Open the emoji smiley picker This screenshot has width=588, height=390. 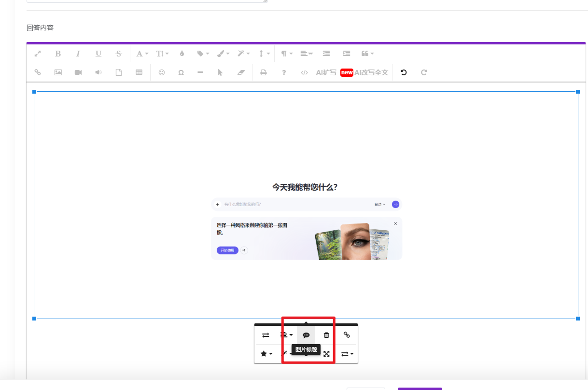(162, 72)
